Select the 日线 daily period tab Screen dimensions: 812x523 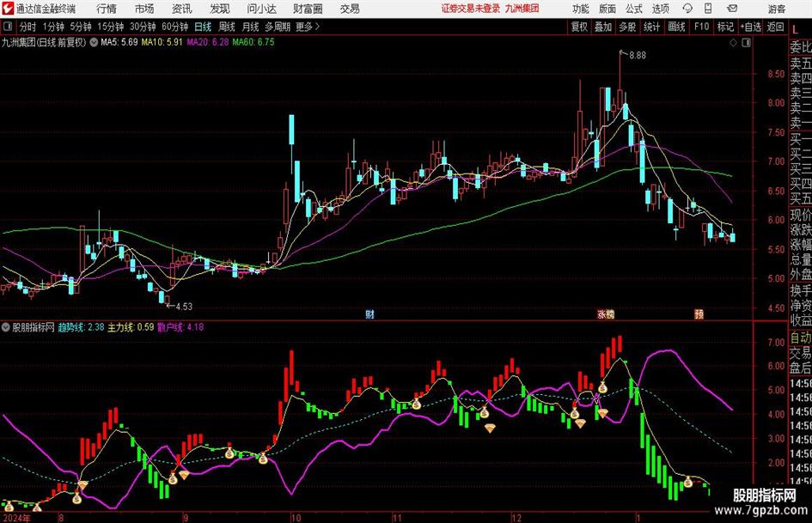[x=203, y=27]
